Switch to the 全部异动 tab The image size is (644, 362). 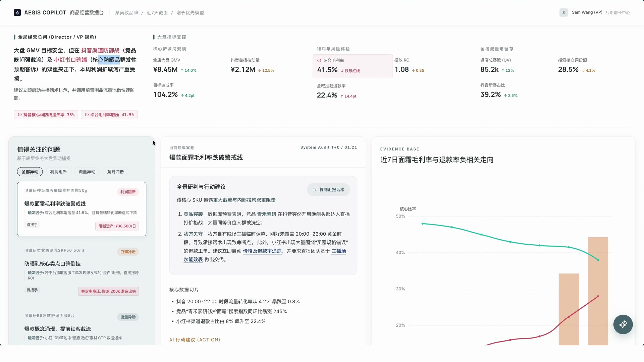click(x=30, y=172)
